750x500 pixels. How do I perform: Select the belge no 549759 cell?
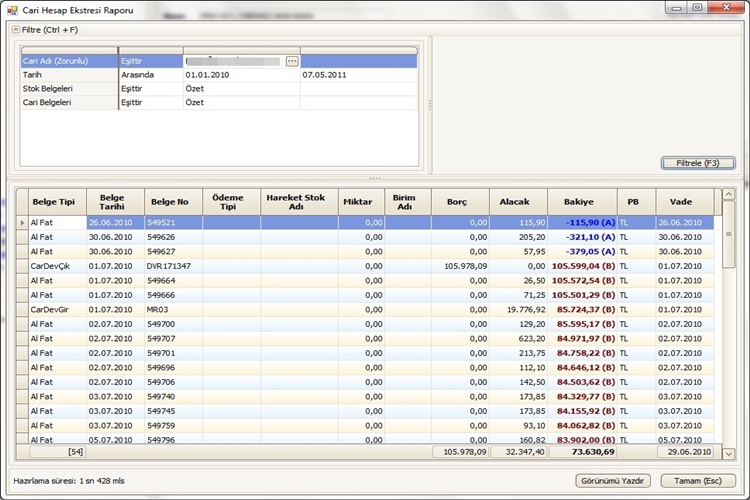tap(173, 425)
